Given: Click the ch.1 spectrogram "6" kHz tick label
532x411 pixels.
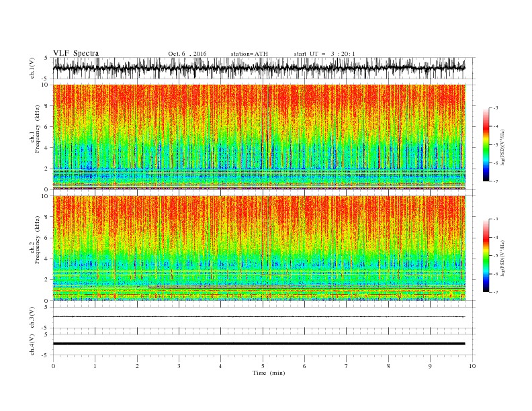Looking at the screenshot, I should click(x=47, y=127).
